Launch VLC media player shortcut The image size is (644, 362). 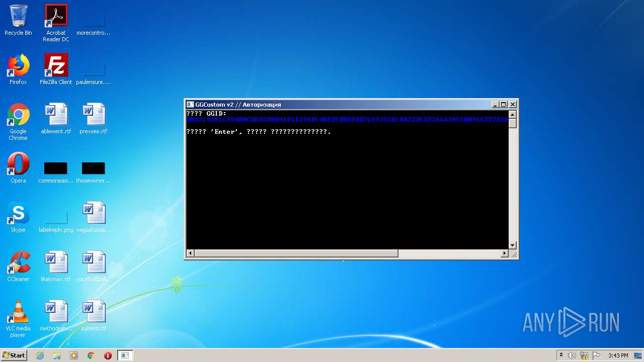click(x=18, y=319)
